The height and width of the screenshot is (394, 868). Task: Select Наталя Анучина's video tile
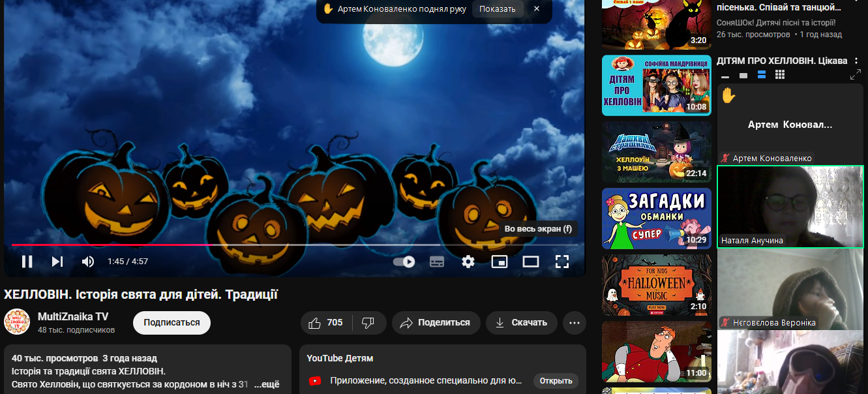pyautogui.click(x=790, y=207)
